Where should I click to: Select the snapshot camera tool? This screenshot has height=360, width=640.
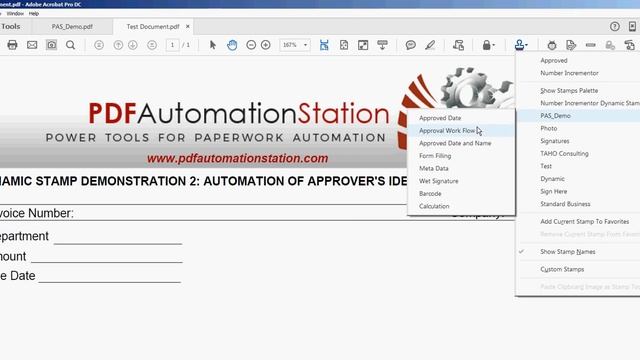pos(51,45)
